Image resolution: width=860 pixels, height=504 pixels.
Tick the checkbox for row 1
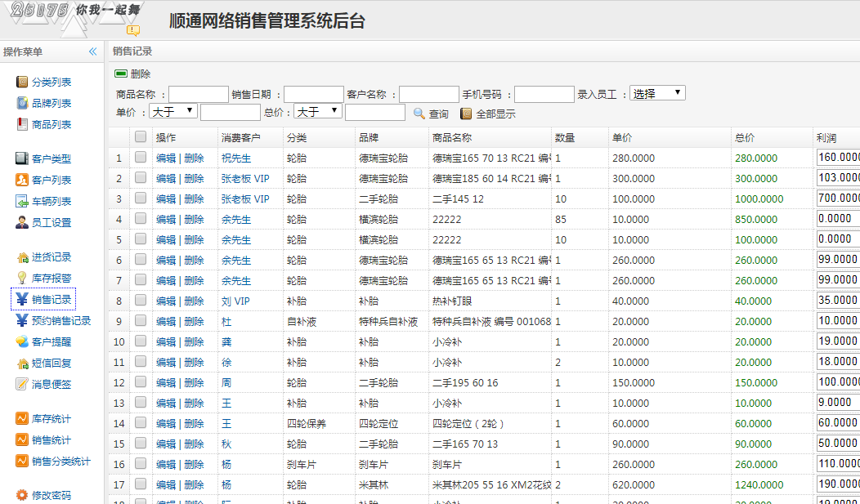click(x=141, y=157)
